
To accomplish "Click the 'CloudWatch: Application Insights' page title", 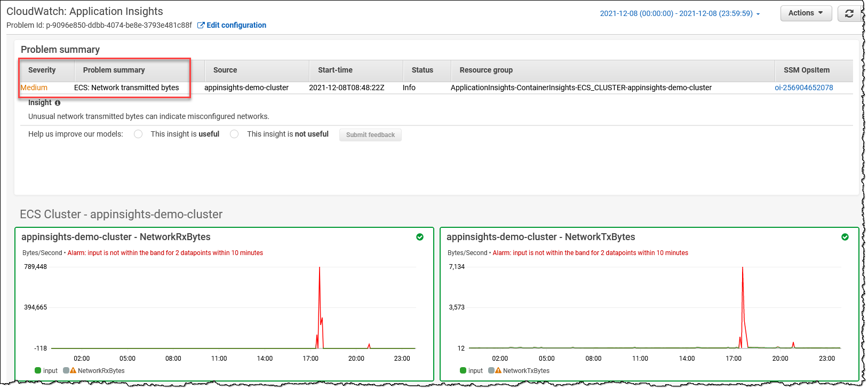I will 85,11.
